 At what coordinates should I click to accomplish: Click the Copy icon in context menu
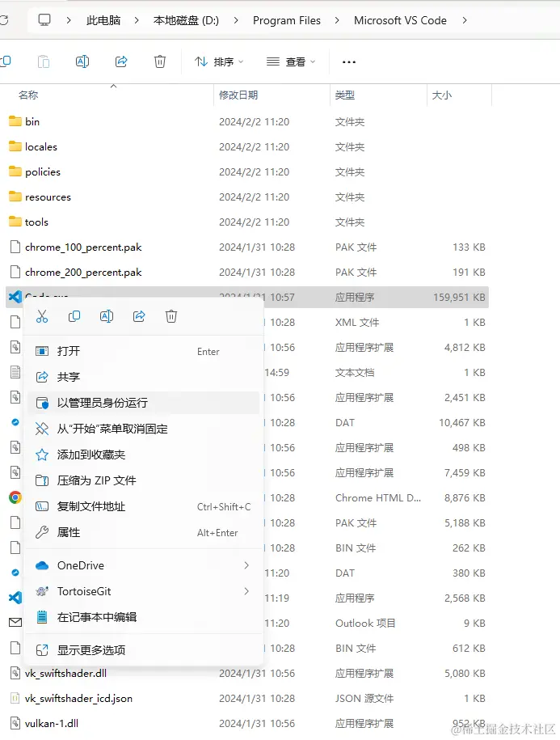pyautogui.click(x=74, y=316)
